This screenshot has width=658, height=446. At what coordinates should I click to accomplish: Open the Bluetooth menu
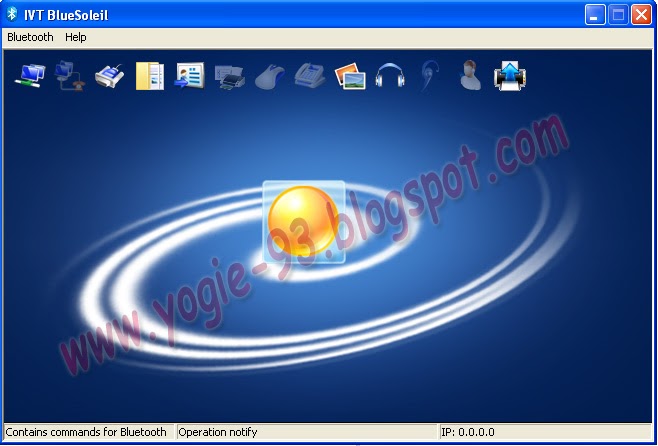(x=30, y=37)
